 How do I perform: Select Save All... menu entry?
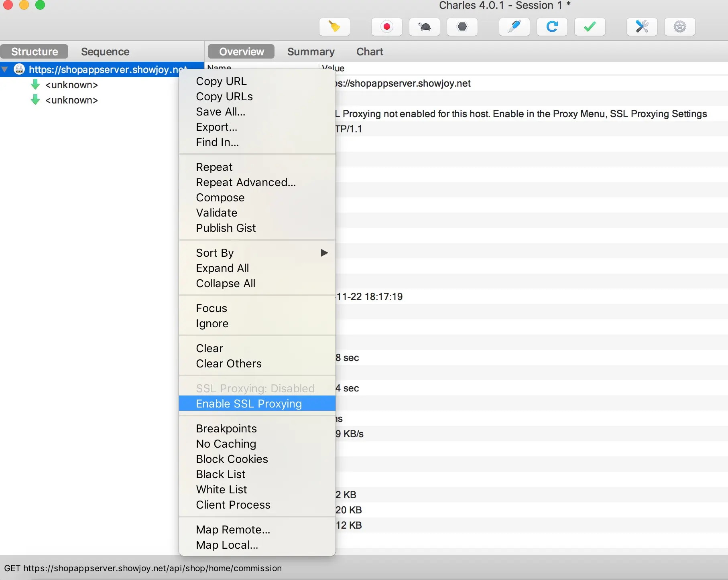pos(257,112)
